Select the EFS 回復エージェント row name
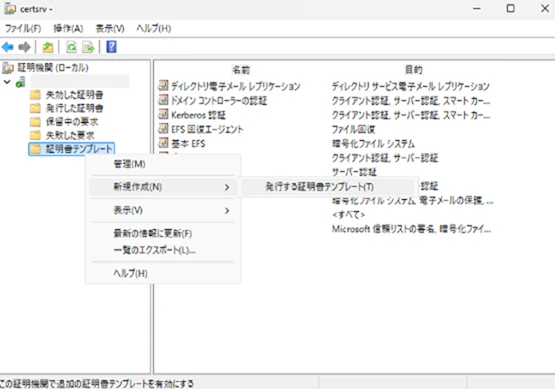555x389 pixels. click(207, 129)
